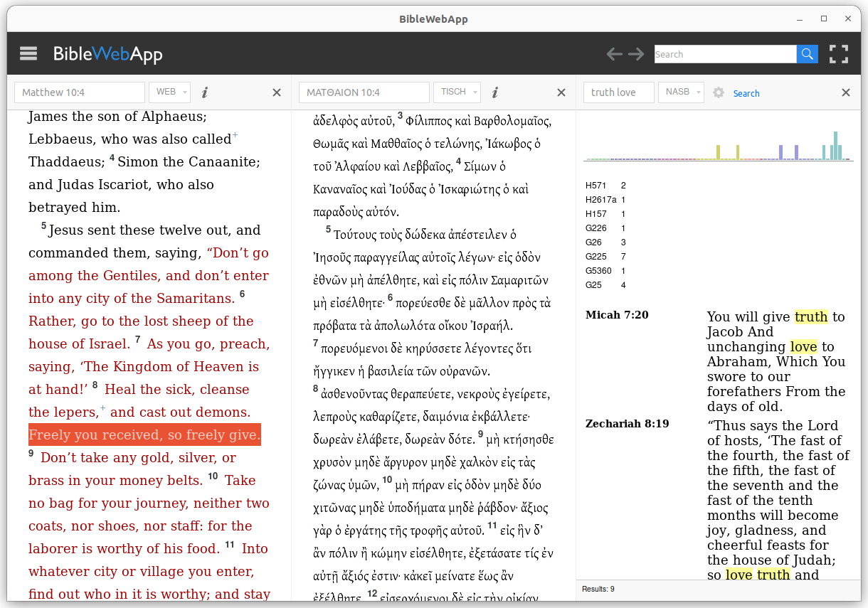Click the footnote plus after 'also called'
Image resolution: width=868 pixels, height=608 pixels.
click(235, 135)
